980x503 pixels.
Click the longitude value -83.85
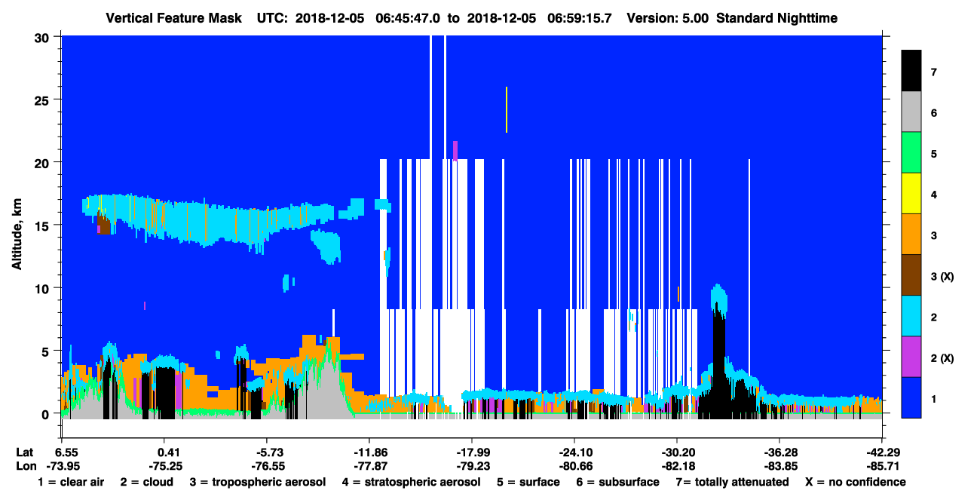(x=779, y=466)
